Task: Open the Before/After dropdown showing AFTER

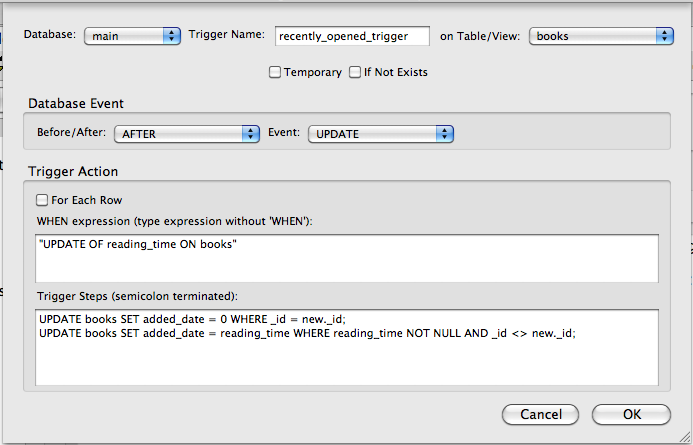Action: [x=187, y=133]
